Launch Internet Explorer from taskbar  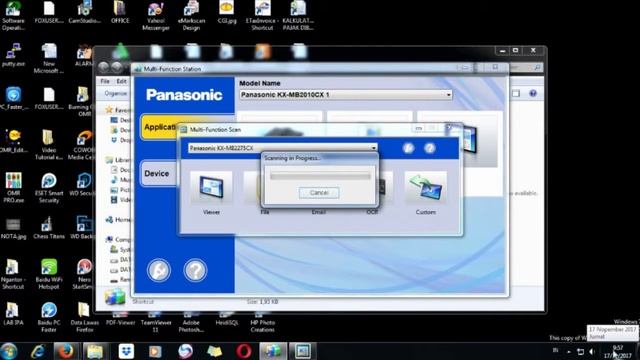(38, 351)
